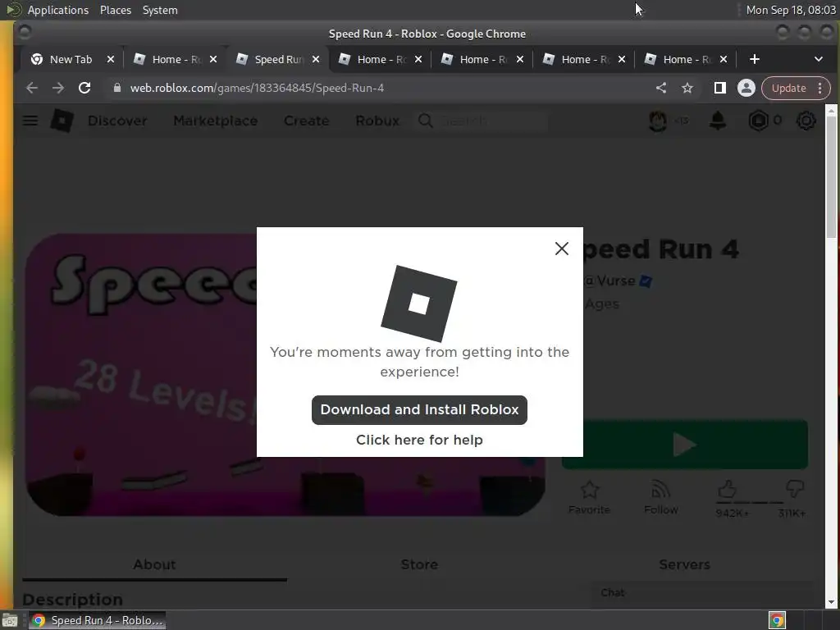Open the Robux page

377,121
